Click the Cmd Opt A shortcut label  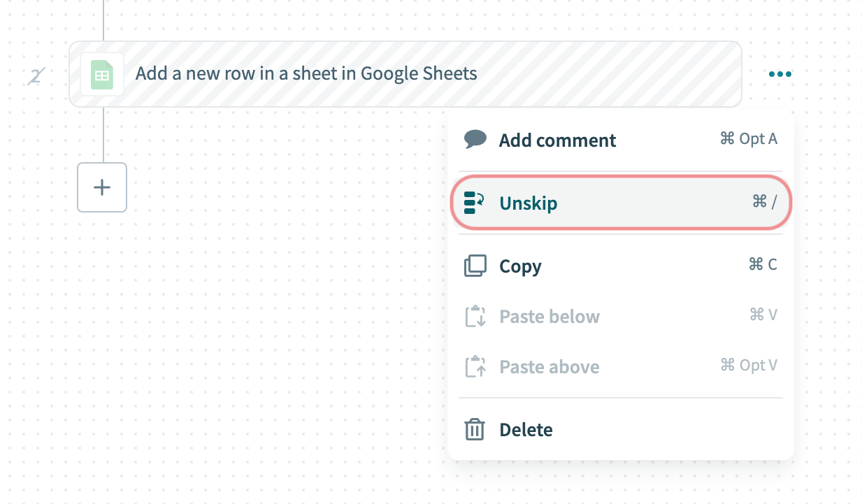(x=748, y=138)
